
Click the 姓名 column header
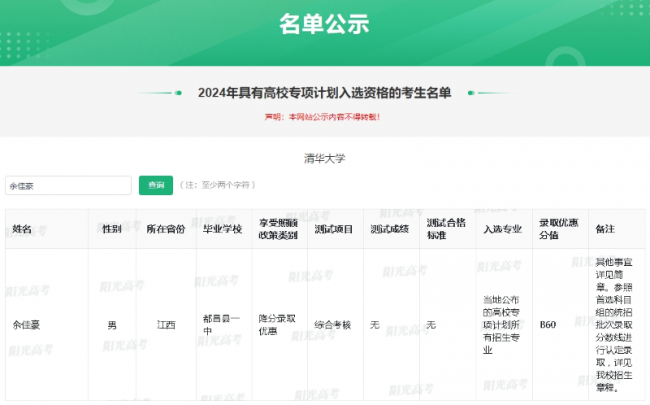click(22, 229)
